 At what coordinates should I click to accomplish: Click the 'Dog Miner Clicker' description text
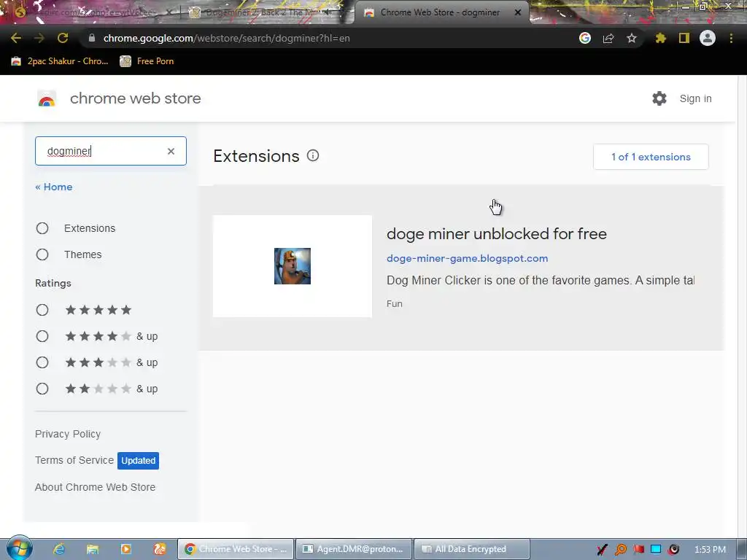coord(541,281)
